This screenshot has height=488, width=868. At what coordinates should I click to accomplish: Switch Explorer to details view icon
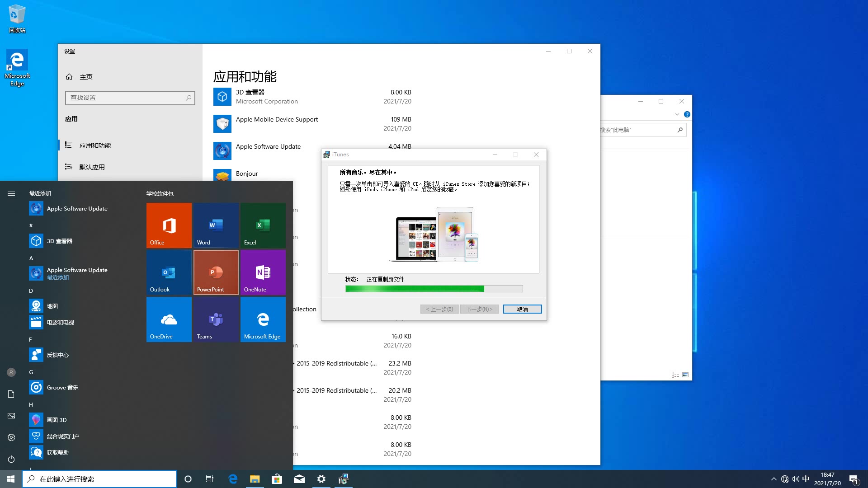tap(675, 375)
